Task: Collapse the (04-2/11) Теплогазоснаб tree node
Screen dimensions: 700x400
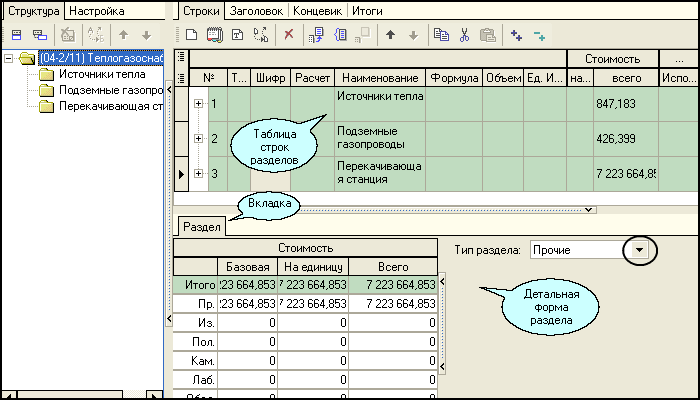Action: (8, 58)
